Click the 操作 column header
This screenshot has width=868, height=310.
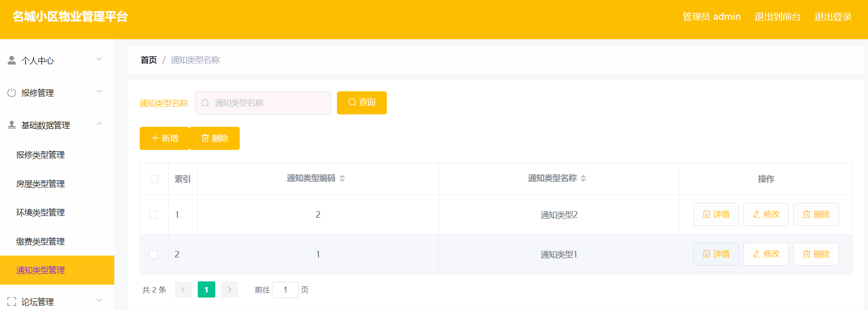pyautogui.click(x=766, y=179)
